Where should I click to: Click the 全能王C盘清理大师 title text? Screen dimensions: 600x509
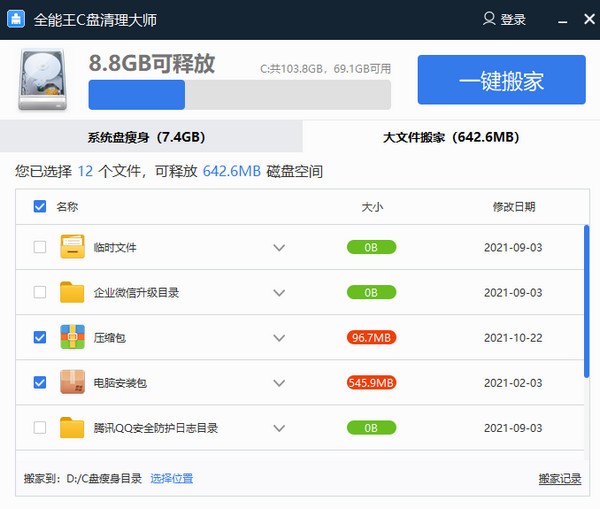pyautogui.click(x=95, y=20)
